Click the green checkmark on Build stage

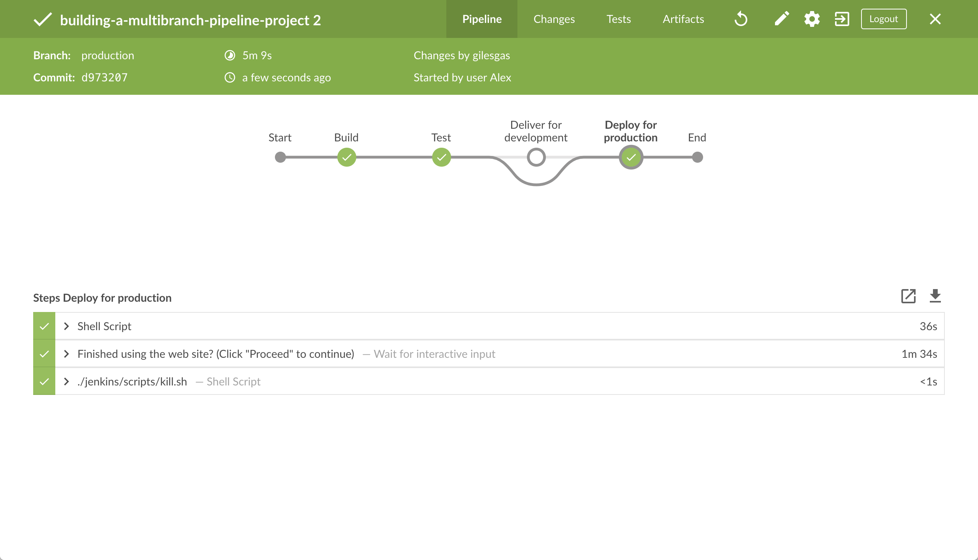coord(346,157)
